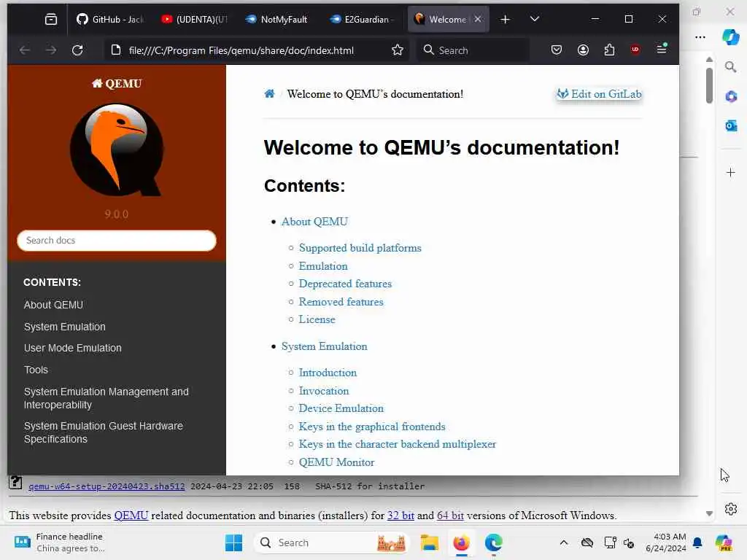Open Pocket save icon in Firefox toolbar
The image size is (747, 560).
557,50
